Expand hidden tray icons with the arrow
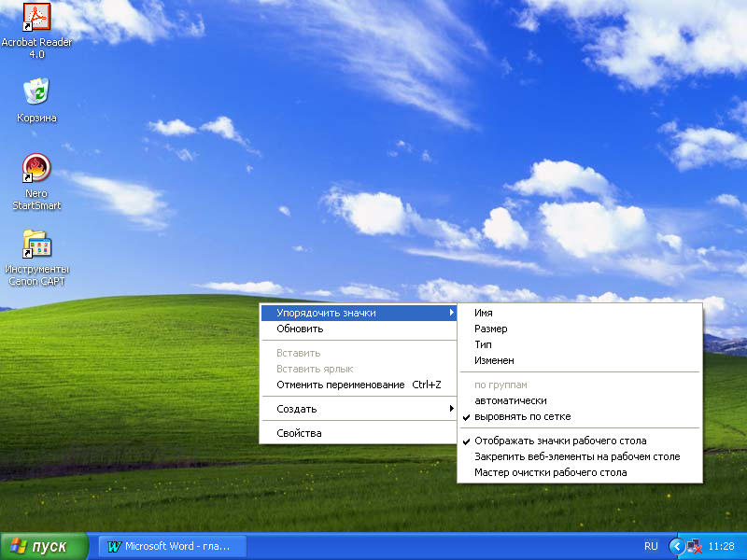Viewport: 747px width, 560px height. coord(676,546)
